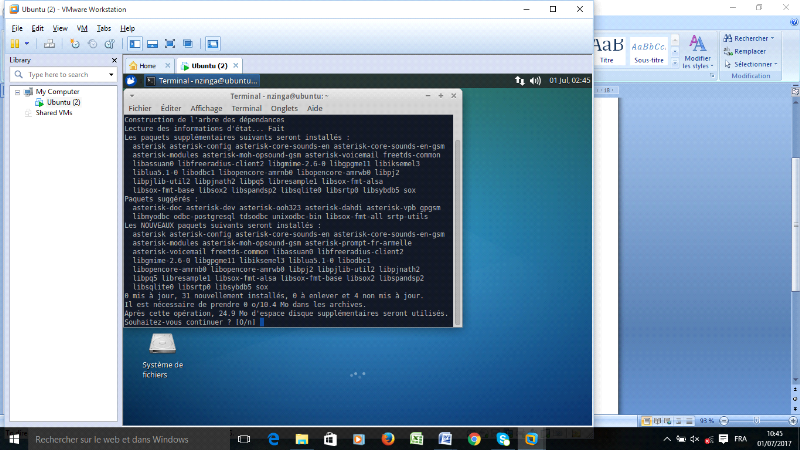Open the Affichage menu in the terminal
This screenshot has width=800, height=450.
point(206,108)
